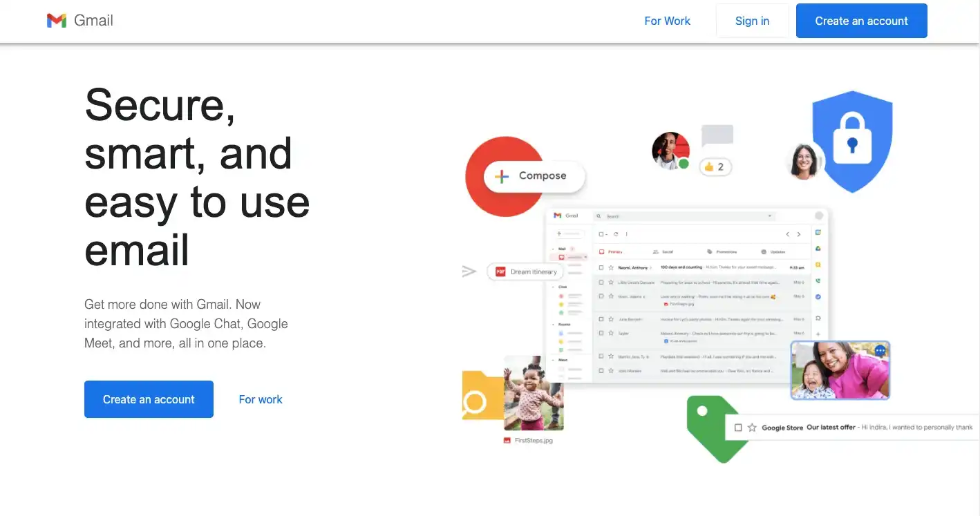Click the next page arrow in the mockup
The image size is (980, 516).
pyautogui.click(x=799, y=234)
